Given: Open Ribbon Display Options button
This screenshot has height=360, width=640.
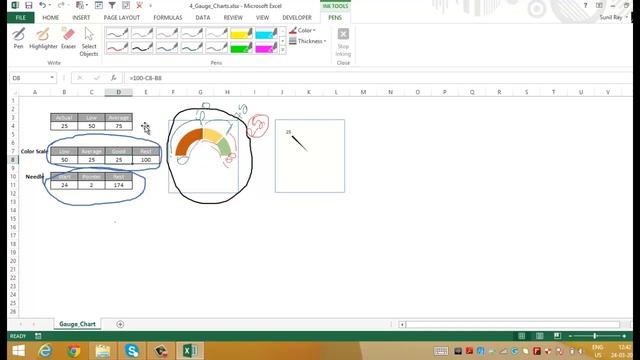Looking at the screenshot, I should 599,5.
